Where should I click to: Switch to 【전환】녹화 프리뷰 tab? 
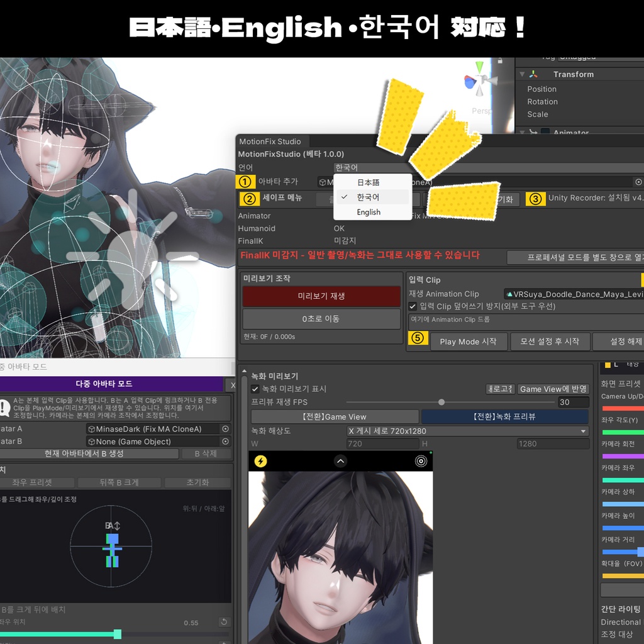click(505, 416)
